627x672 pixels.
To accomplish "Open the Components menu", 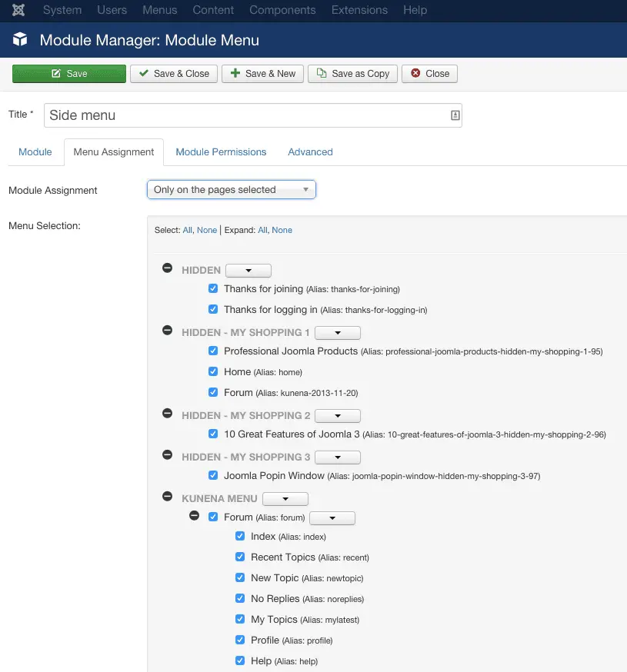I will point(282,10).
